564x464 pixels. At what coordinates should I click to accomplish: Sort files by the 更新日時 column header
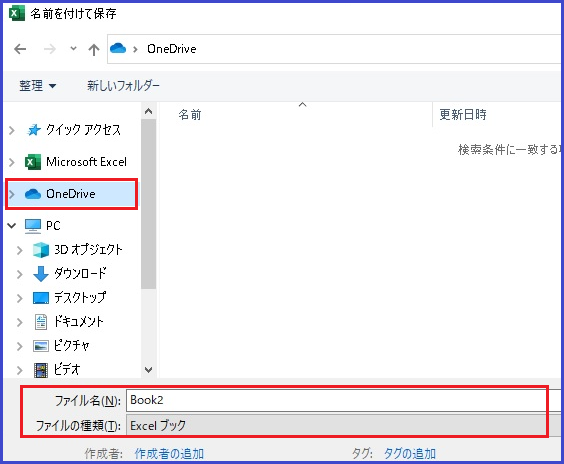[463, 115]
